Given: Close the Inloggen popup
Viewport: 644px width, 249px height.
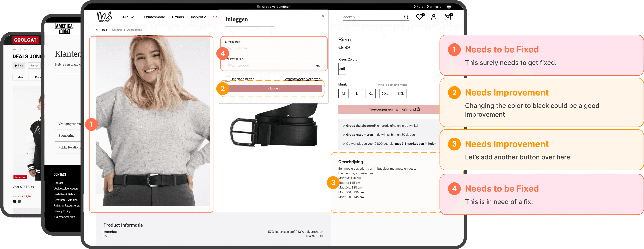Looking at the screenshot, I should [323, 16].
